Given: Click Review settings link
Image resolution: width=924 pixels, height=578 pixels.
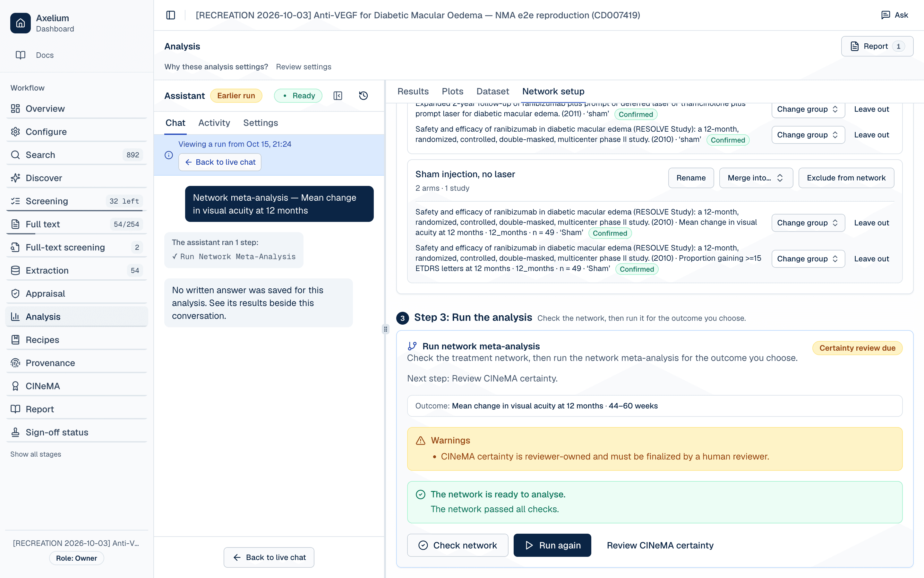Looking at the screenshot, I should coord(304,66).
